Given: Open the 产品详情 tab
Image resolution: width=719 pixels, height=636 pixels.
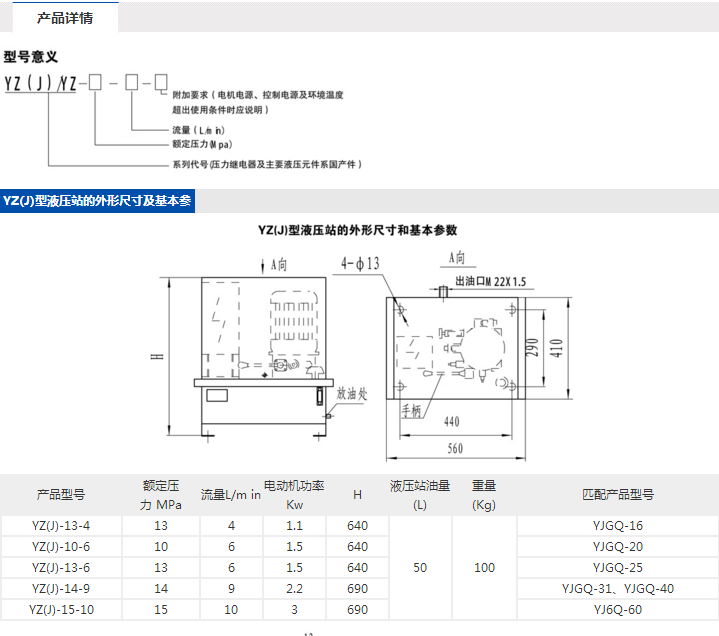Looking at the screenshot, I should point(64,18).
